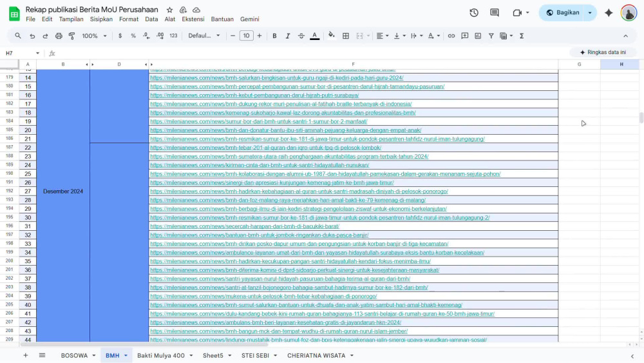Open the Data menu

tap(151, 19)
